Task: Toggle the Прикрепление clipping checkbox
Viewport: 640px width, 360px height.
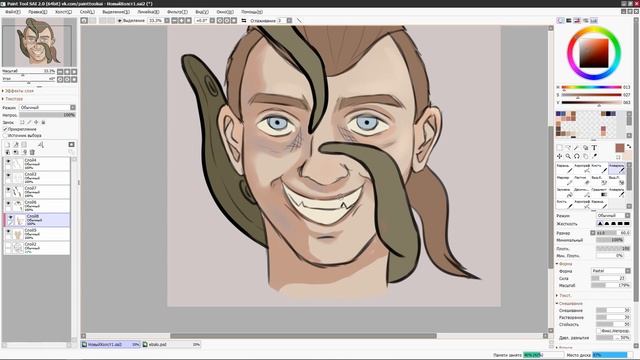Action: pos(5,129)
